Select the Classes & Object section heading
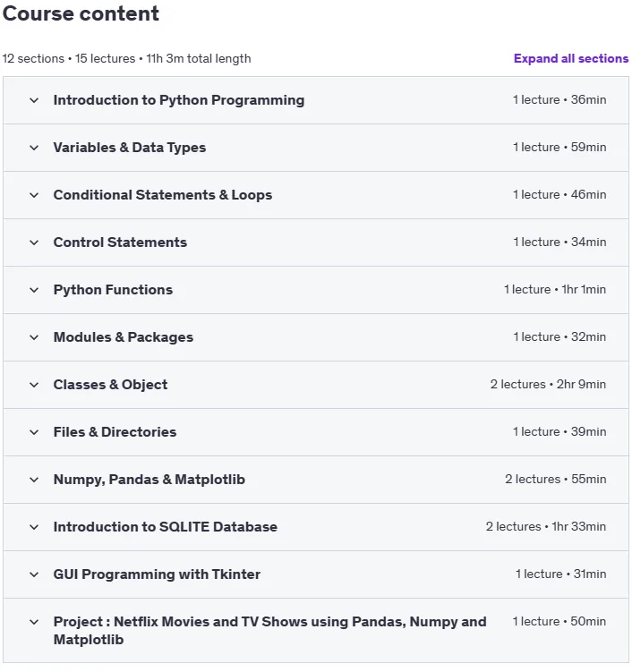 tap(110, 385)
